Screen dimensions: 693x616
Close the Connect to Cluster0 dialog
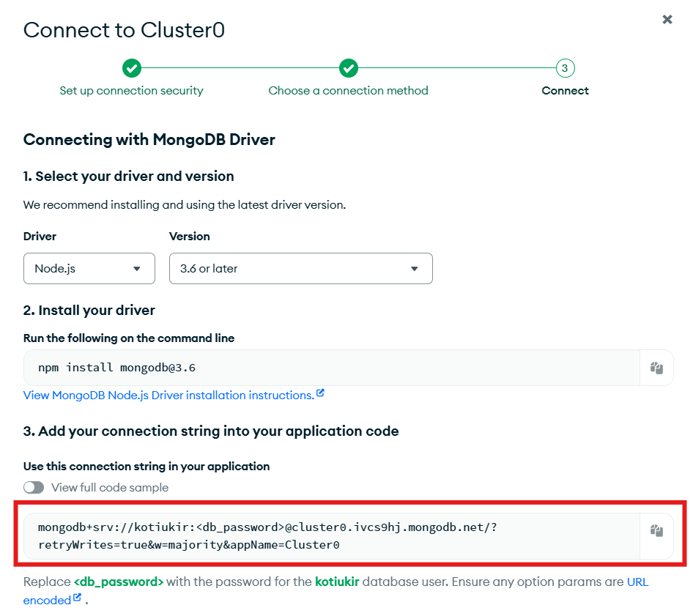[x=667, y=20]
